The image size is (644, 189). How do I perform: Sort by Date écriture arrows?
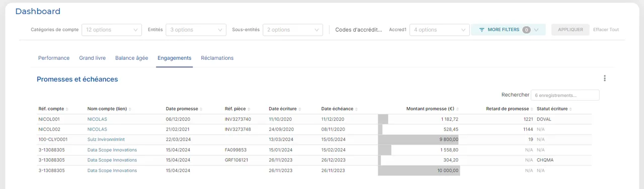(300, 109)
